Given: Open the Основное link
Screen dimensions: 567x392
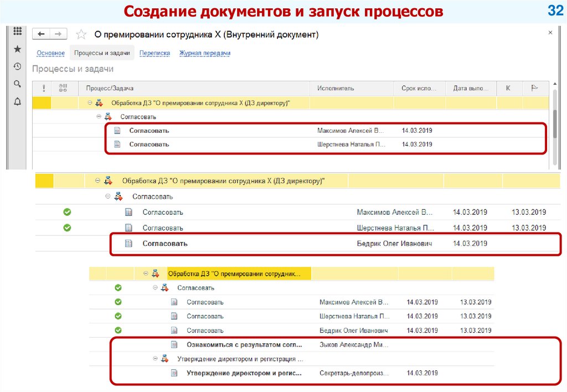Looking at the screenshot, I should point(50,53).
